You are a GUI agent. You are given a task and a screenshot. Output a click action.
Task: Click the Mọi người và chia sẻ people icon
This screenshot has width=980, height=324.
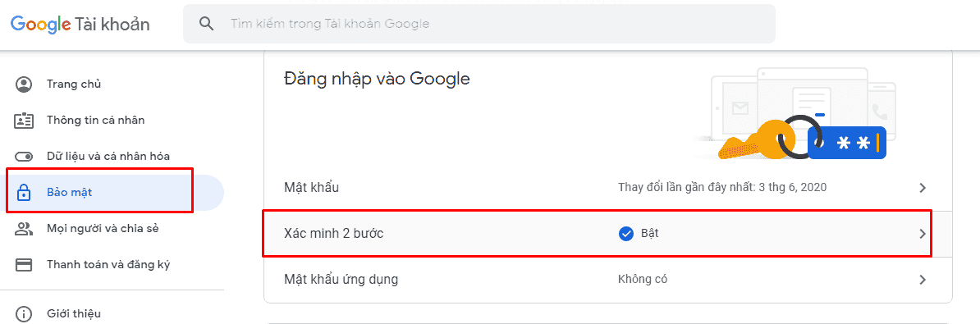pyautogui.click(x=24, y=229)
